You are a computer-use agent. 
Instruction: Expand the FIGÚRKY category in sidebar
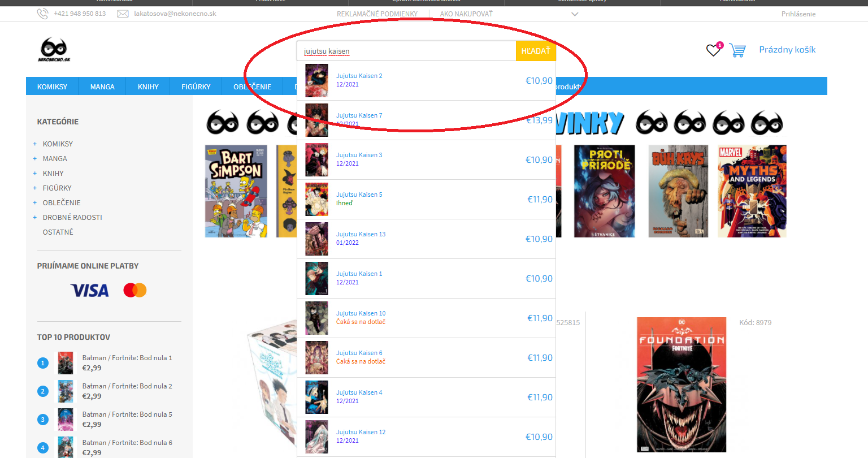tap(34, 188)
